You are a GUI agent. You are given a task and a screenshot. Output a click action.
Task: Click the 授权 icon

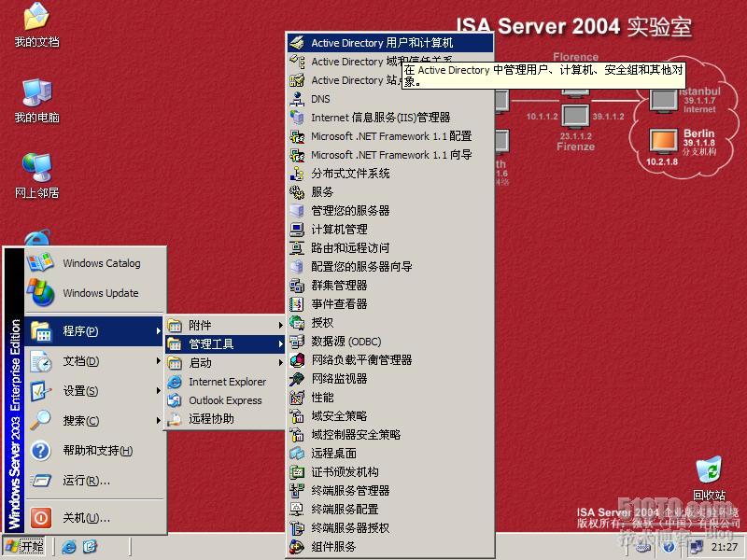pyautogui.click(x=297, y=323)
